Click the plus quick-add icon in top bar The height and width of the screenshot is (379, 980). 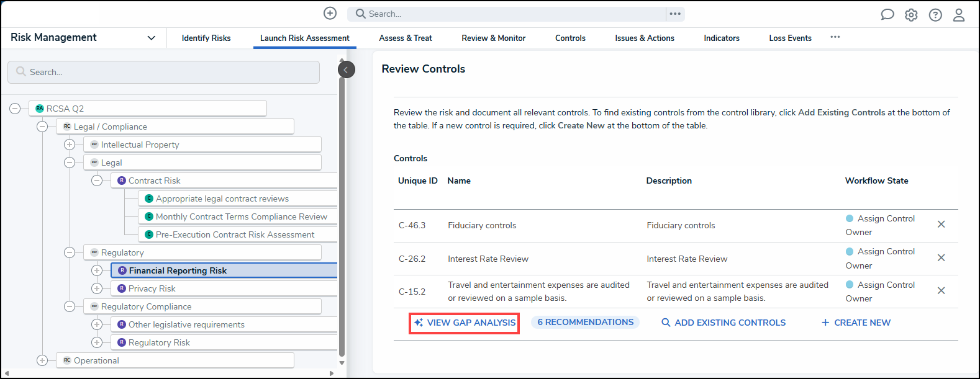point(330,13)
